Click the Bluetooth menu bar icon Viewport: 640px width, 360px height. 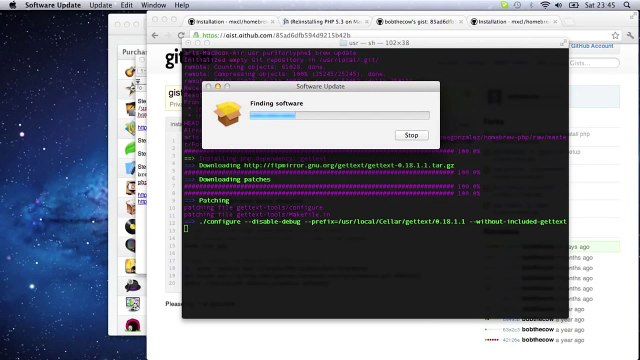point(531,5)
